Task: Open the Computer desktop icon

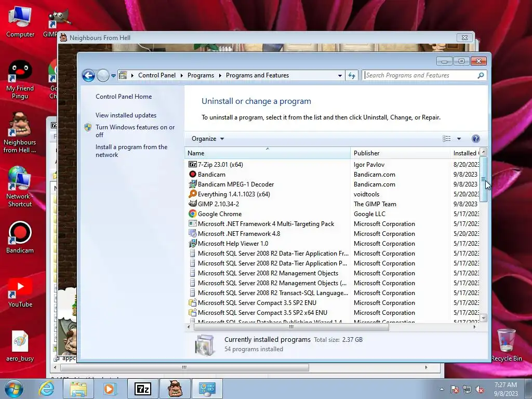Action: point(20,22)
